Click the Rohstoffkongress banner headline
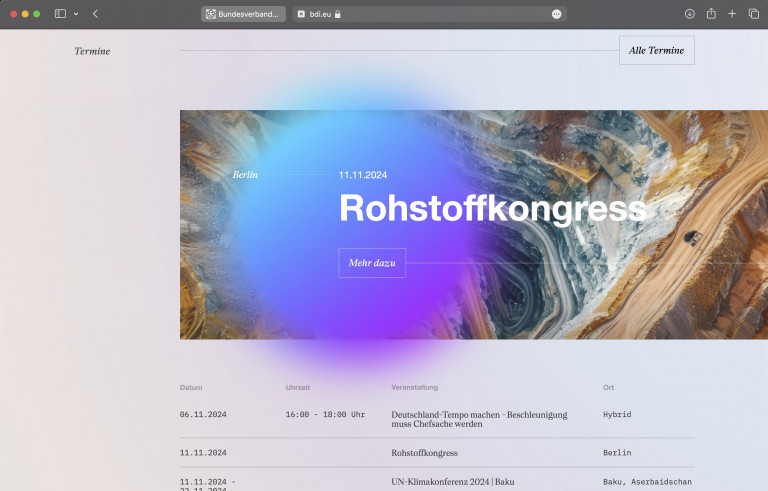 pyautogui.click(x=492, y=209)
